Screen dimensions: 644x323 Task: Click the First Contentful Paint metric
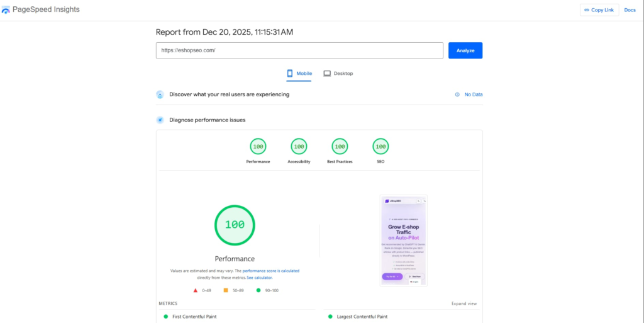pos(194,317)
